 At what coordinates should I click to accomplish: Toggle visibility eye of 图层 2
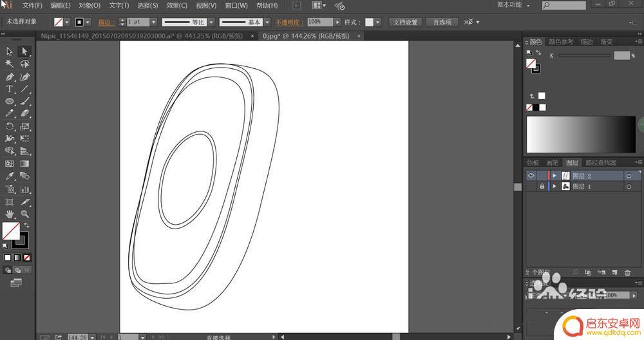pyautogui.click(x=531, y=175)
